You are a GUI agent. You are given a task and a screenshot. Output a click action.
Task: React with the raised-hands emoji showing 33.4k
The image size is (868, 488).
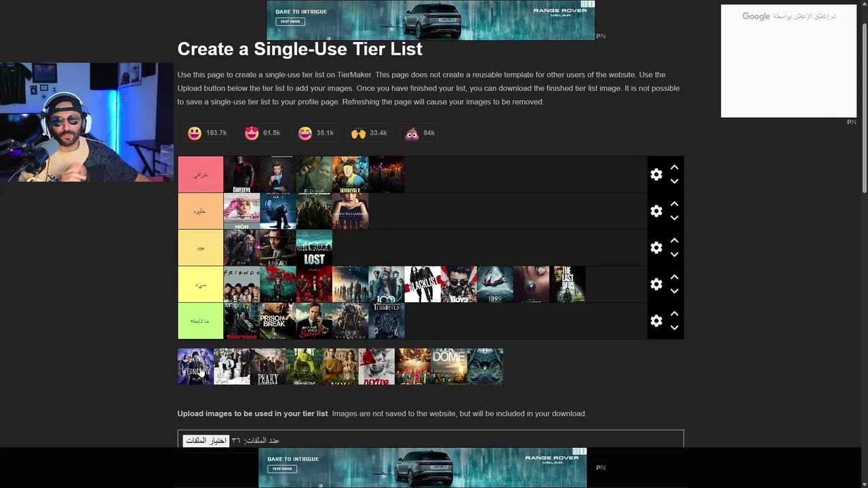[369, 133]
